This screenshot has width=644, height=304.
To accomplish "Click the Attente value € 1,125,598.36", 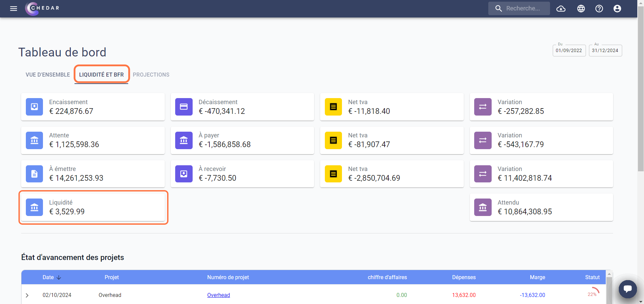I will tap(74, 144).
